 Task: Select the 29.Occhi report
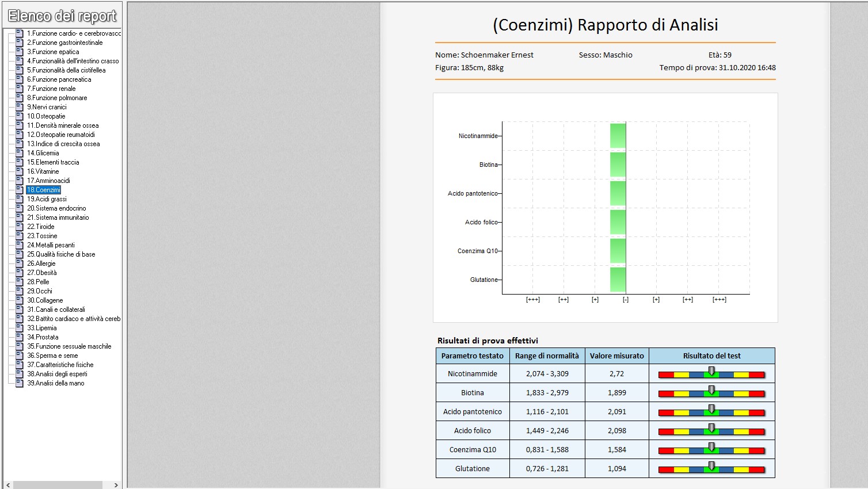[x=40, y=291]
